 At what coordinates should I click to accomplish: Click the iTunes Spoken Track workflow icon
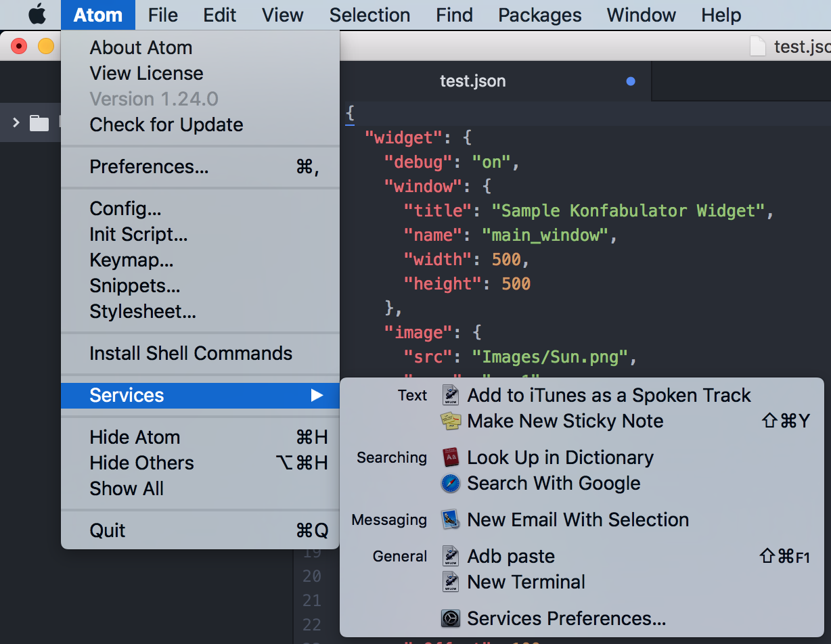451,396
